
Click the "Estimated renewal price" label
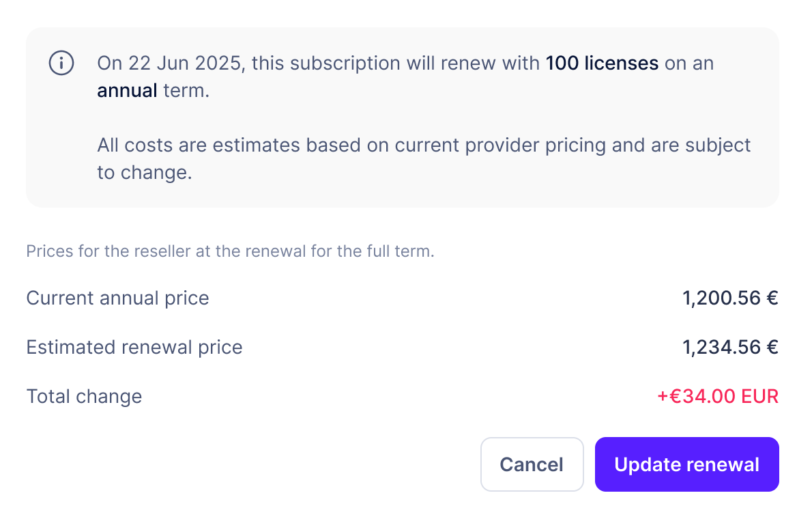[x=134, y=348]
